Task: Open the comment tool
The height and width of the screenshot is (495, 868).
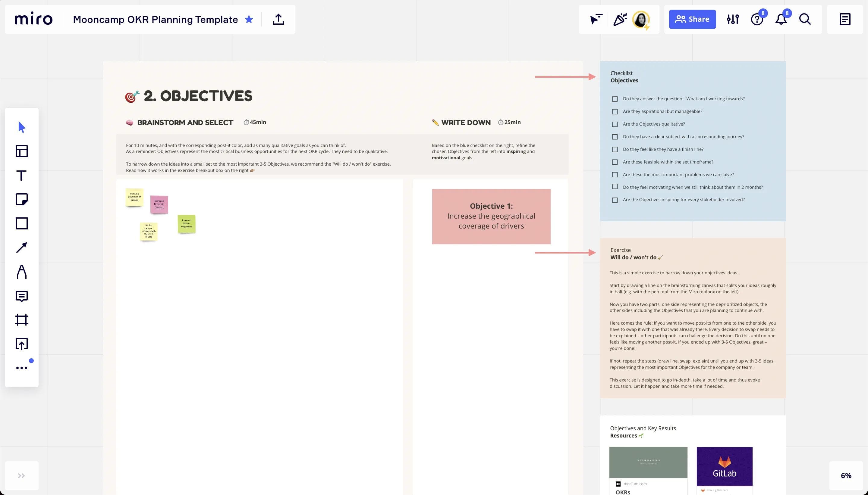Action: (x=21, y=295)
